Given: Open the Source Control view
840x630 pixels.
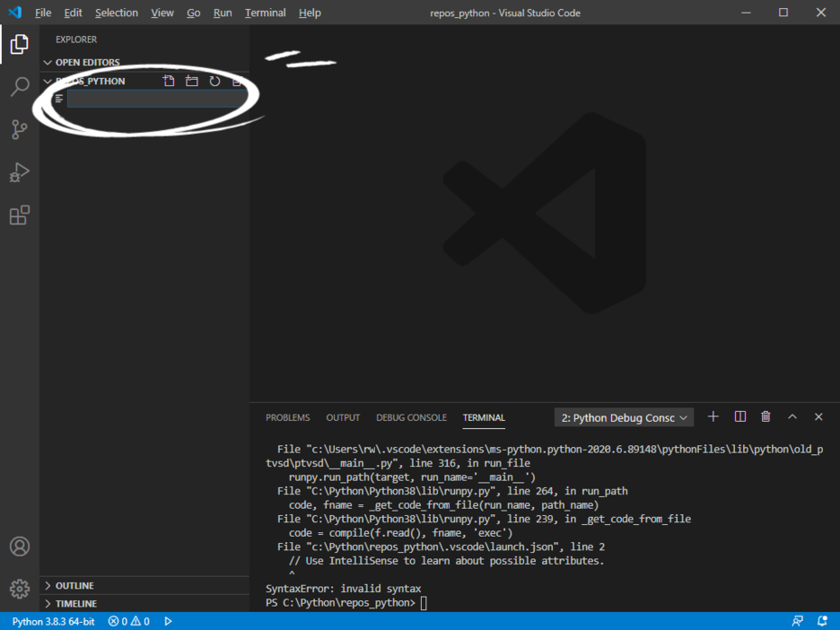Looking at the screenshot, I should [19, 129].
